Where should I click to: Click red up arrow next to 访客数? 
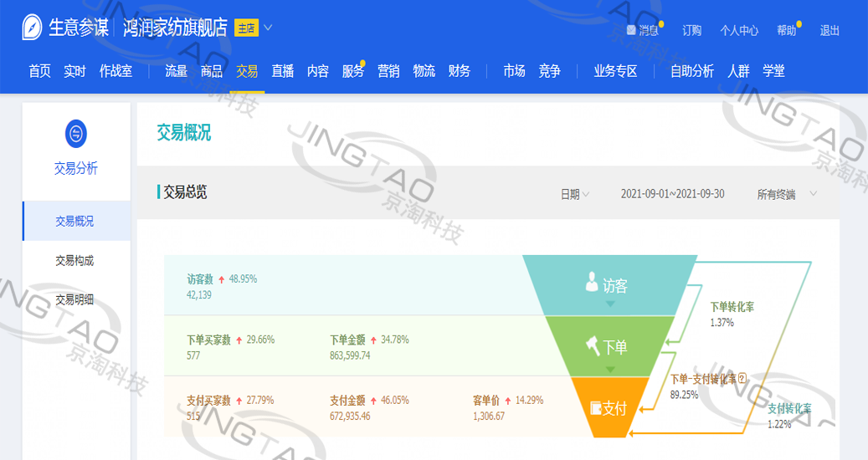click(x=222, y=279)
